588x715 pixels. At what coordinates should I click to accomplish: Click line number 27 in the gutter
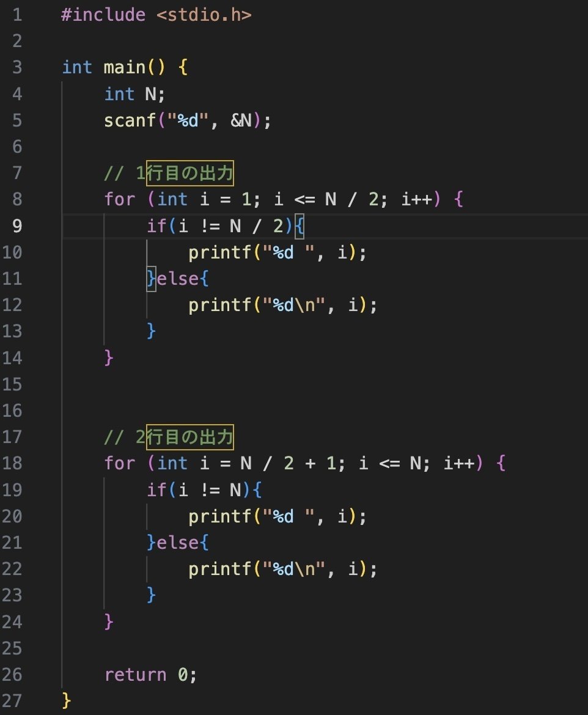[12, 700]
